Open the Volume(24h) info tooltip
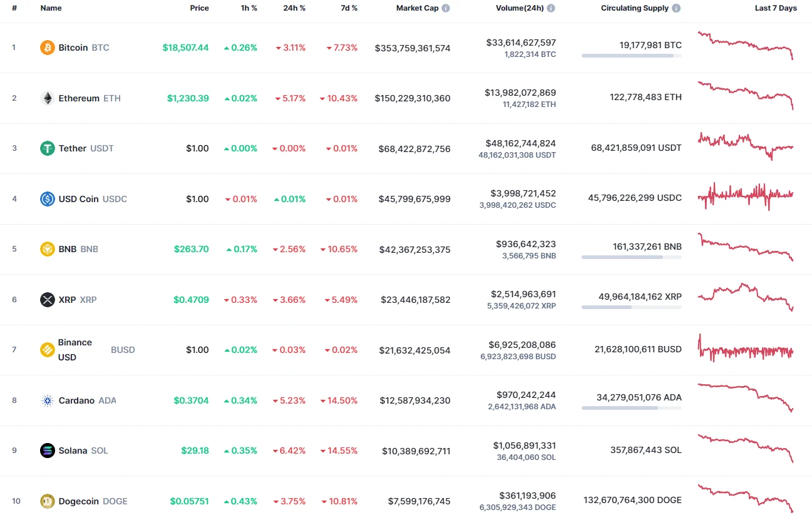 coord(550,8)
